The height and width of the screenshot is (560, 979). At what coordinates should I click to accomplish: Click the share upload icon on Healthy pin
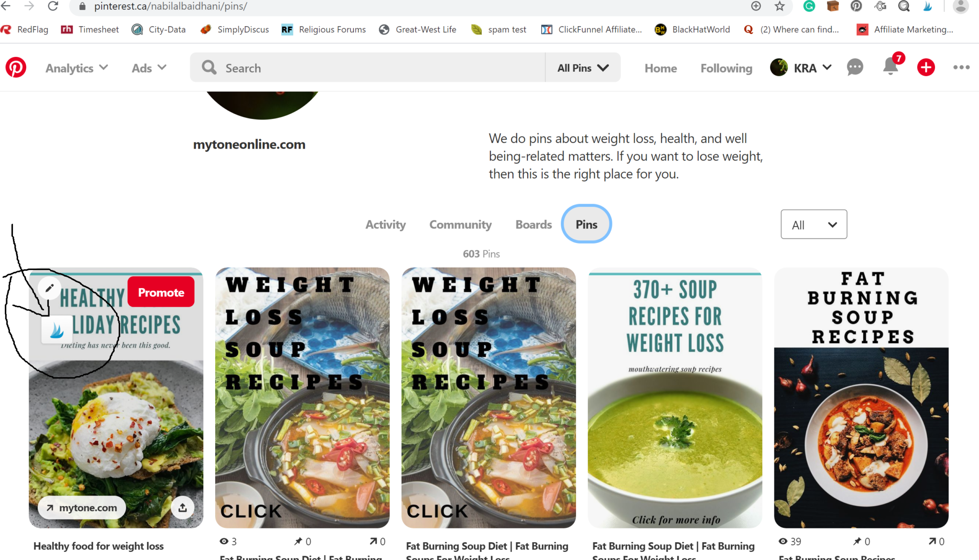pos(183,507)
